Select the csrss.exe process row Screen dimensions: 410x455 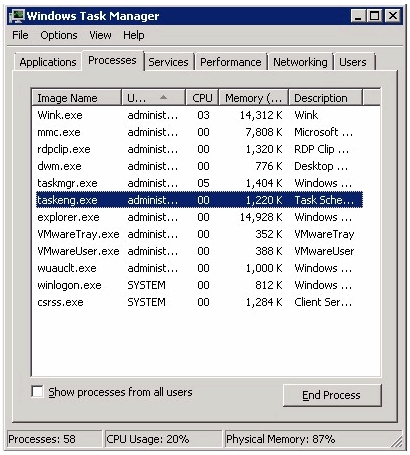coord(199,302)
